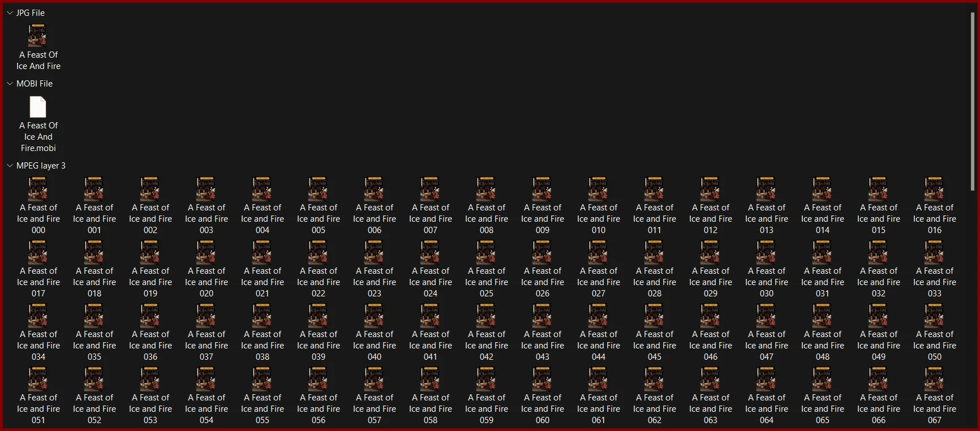
Task: Click the MPEG layer 3 group header label
Action: tap(41, 165)
